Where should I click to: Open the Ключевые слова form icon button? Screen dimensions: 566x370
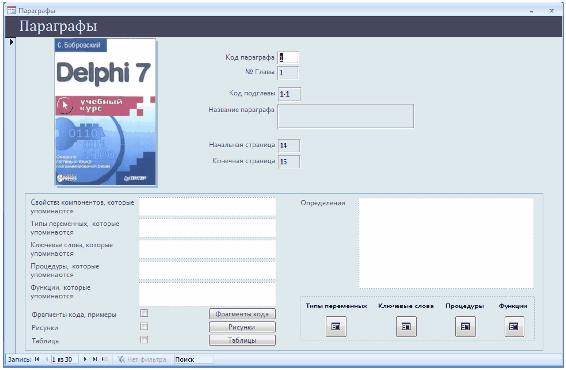[x=406, y=326]
